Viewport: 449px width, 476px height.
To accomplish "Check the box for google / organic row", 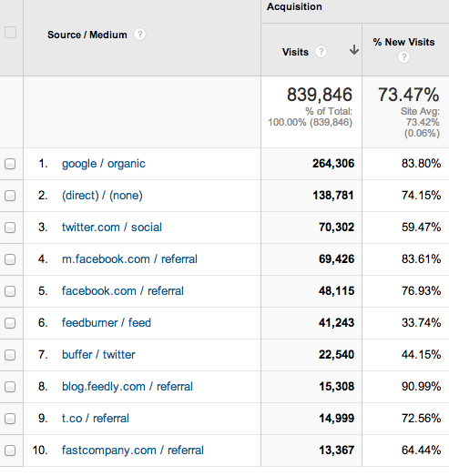I will pos(10,164).
